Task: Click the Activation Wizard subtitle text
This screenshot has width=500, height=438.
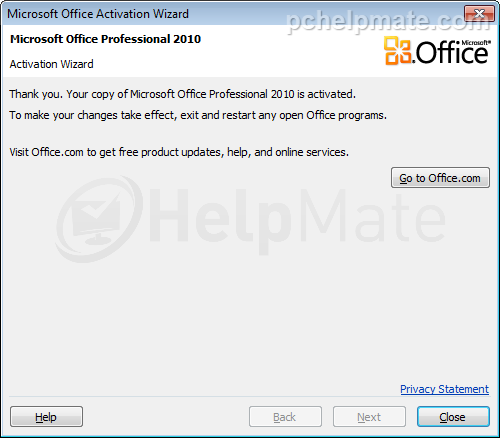Action: coord(52,64)
